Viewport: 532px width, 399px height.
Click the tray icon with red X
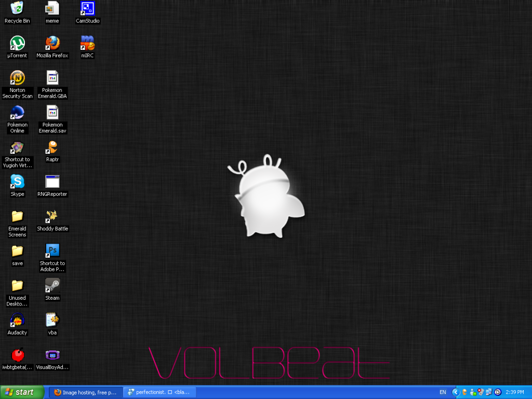point(481,392)
